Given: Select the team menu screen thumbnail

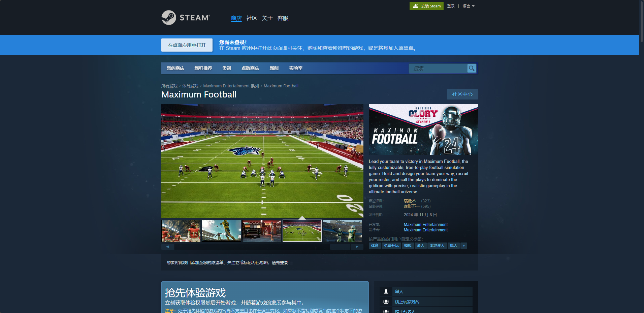Looking at the screenshot, I should (x=262, y=231).
